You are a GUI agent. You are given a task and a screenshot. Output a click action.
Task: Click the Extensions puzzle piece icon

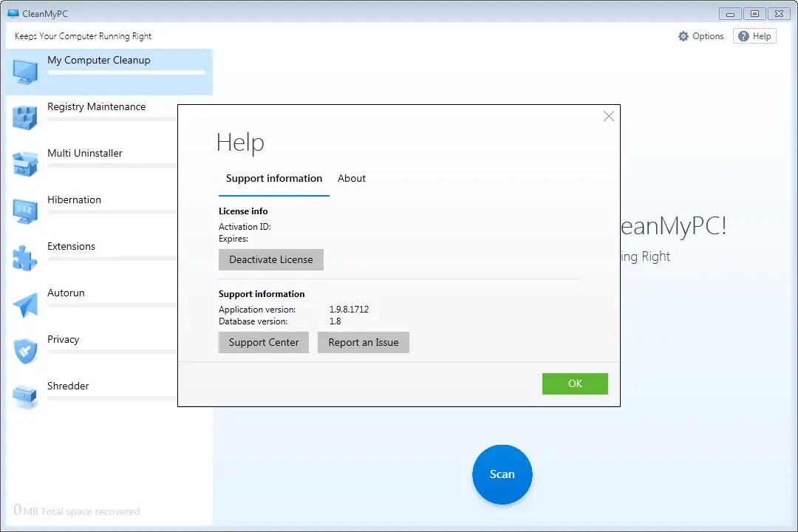[x=25, y=258]
